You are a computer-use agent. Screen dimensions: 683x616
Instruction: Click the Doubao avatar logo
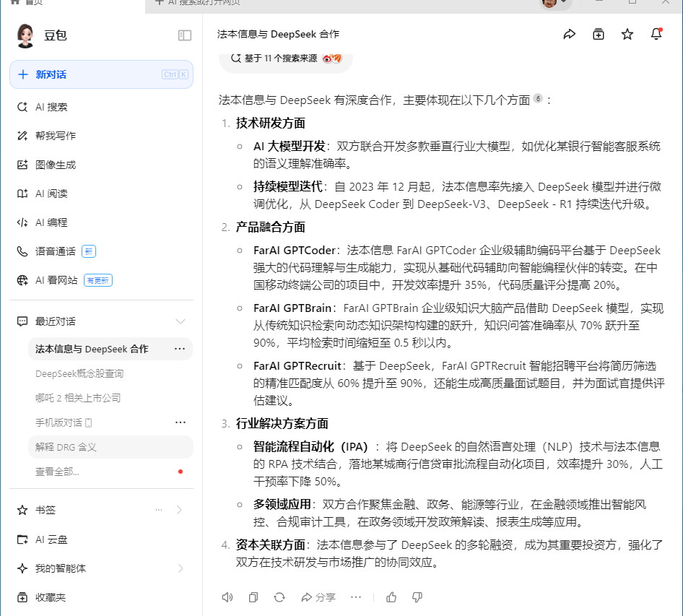coord(25,35)
